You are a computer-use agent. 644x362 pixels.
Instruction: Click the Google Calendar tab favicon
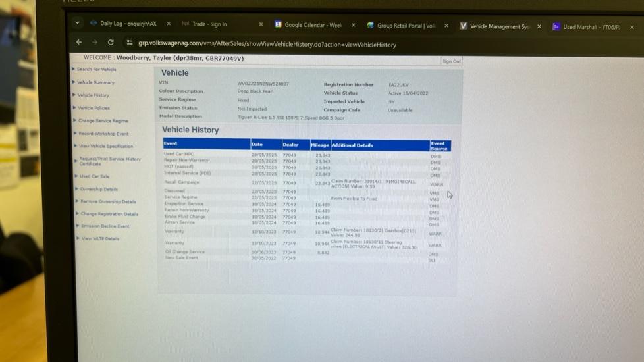coord(278,24)
